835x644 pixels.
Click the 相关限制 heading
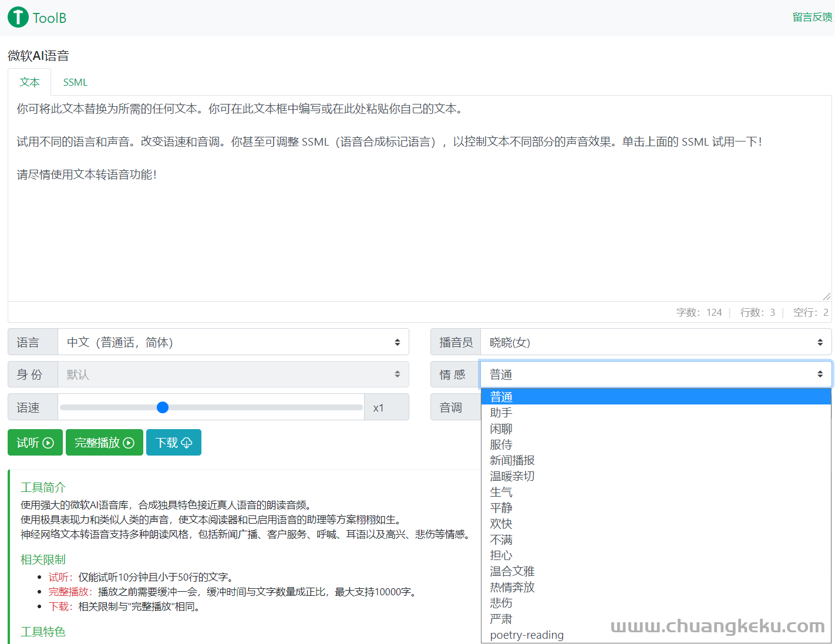(43, 559)
